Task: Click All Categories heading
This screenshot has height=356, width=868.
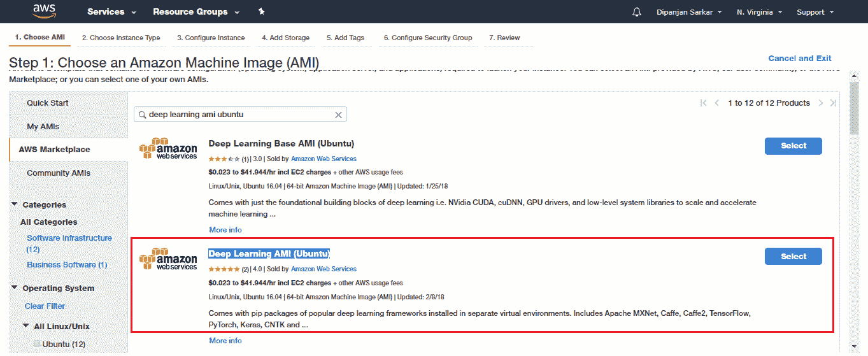Action: [48, 222]
